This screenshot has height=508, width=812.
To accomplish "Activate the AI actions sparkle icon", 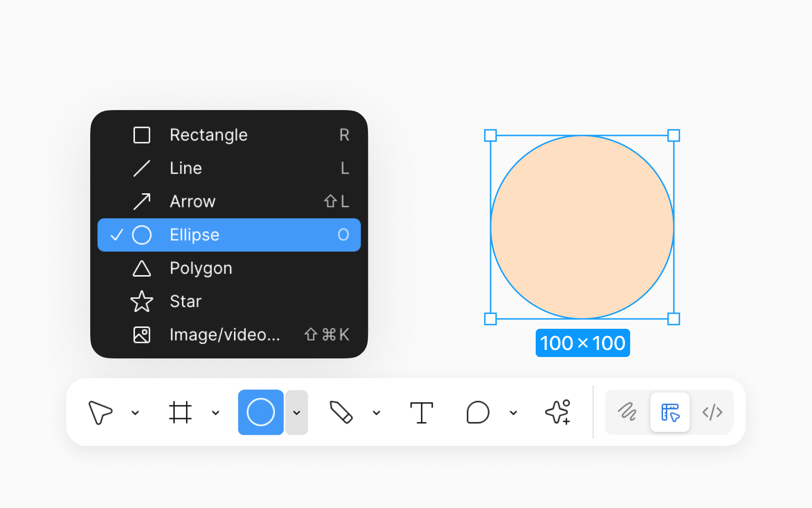I will pos(557,413).
